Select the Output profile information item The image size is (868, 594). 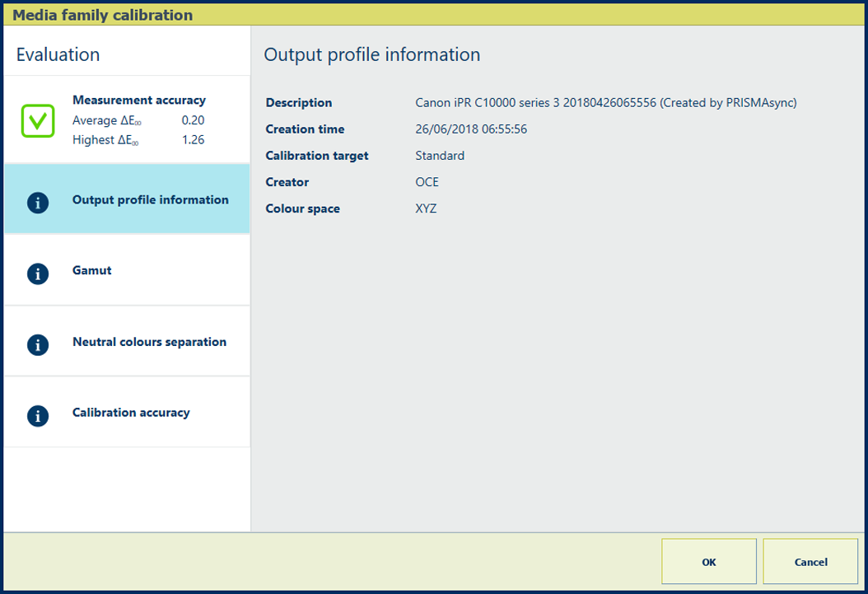coord(150,200)
